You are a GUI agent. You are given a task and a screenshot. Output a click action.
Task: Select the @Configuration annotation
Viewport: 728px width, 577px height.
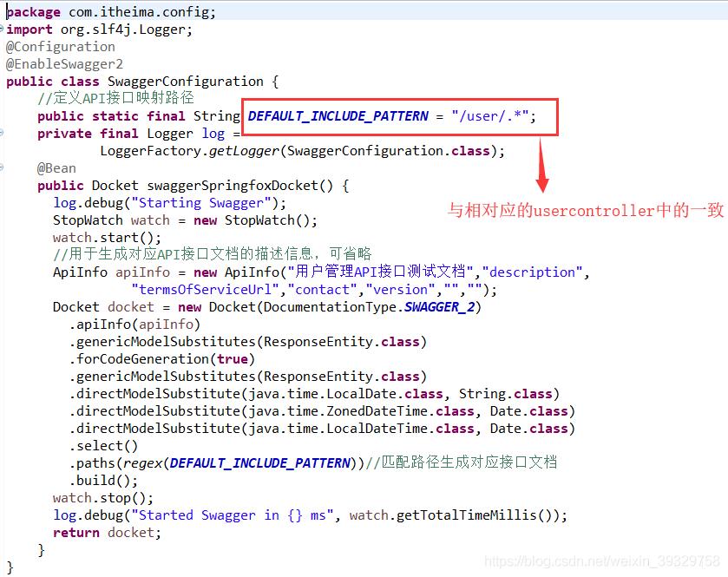61,47
